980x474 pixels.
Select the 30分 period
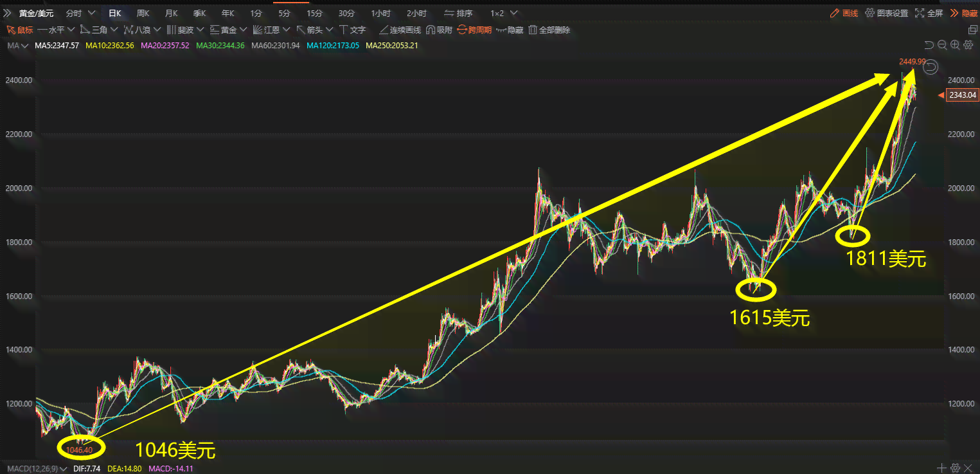pos(346,13)
